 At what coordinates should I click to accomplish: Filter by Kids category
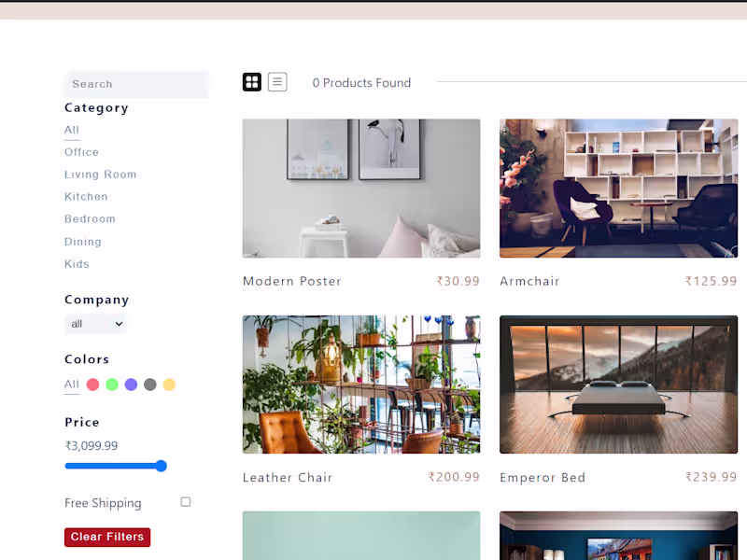pyautogui.click(x=78, y=264)
